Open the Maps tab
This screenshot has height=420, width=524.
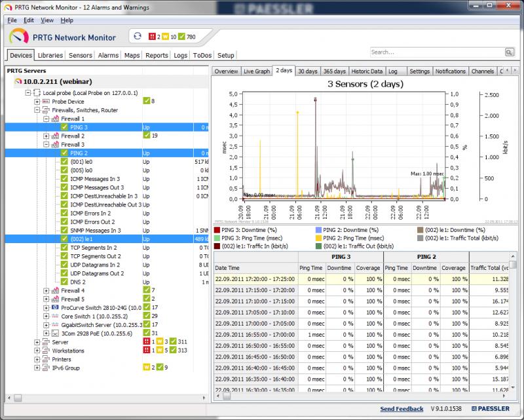tap(132, 55)
